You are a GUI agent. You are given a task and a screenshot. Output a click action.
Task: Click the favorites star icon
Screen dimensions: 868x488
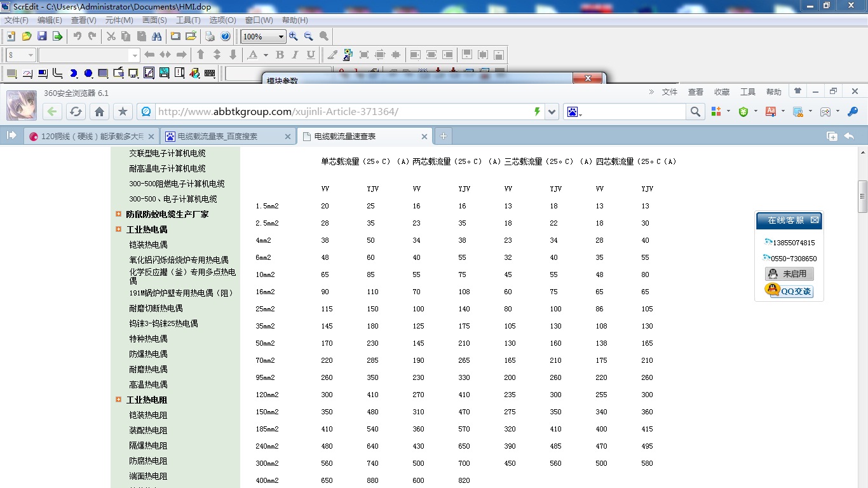pyautogui.click(x=123, y=112)
